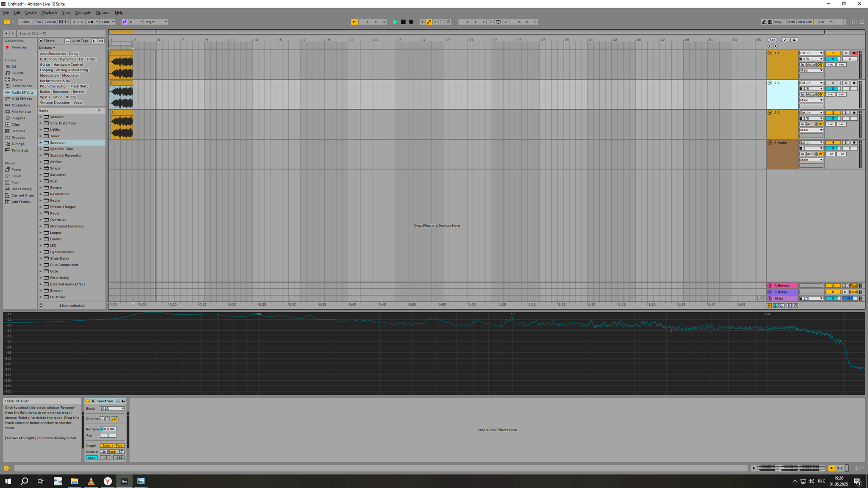Image resolution: width=868 pixels, height=488 pixels.
Task: Click the Arrangement Record button
Action: pyautogui.click(x=411, y=22)
